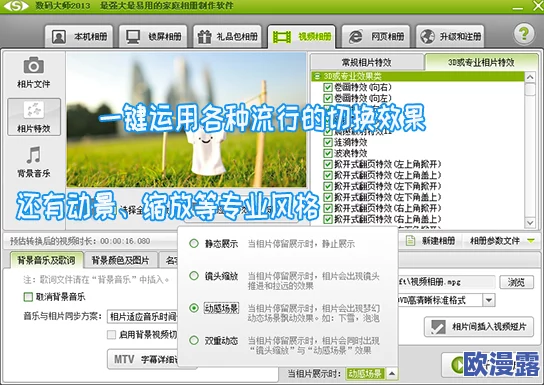Open the 礼品包相册 tab

(227, 36)
